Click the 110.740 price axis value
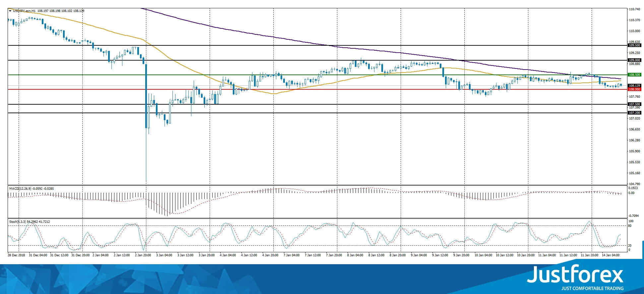This screenshot has height=294, width=644. 634,10
